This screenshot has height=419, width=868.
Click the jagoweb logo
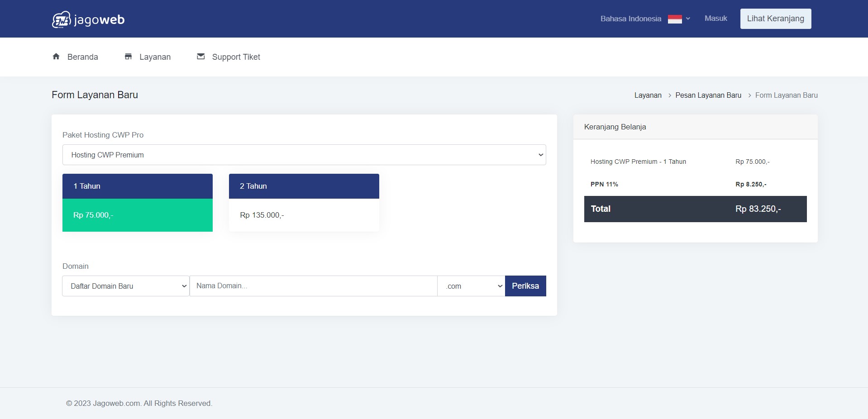point(88,19)
